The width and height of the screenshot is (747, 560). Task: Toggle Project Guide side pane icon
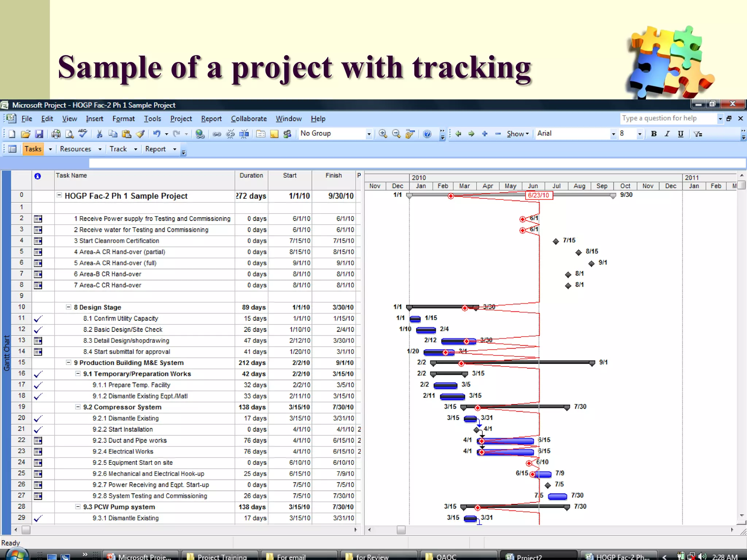(12, 149)
